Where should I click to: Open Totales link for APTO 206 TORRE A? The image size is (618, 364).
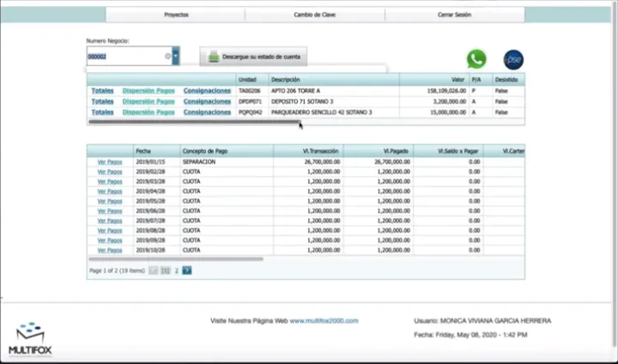[102, 90]
